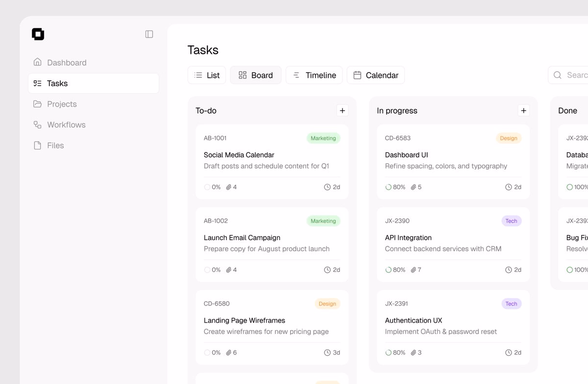The image size is (588, 384).
Task: Click the Calendar view icon
Action: point(357,75)
